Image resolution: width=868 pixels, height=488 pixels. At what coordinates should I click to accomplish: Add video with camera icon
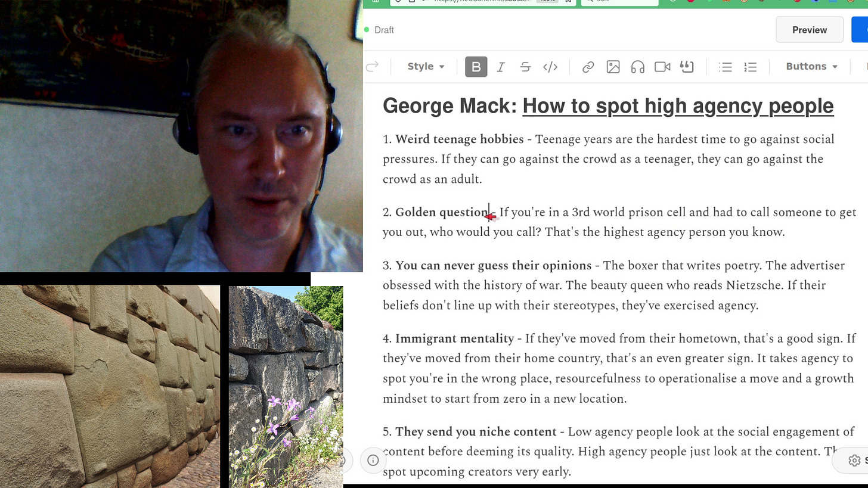coord(662,67)
